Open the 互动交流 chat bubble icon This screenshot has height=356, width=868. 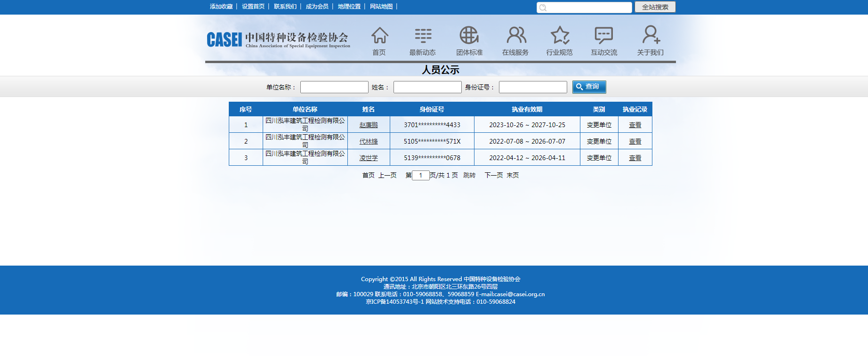click(x=603, y=36)
